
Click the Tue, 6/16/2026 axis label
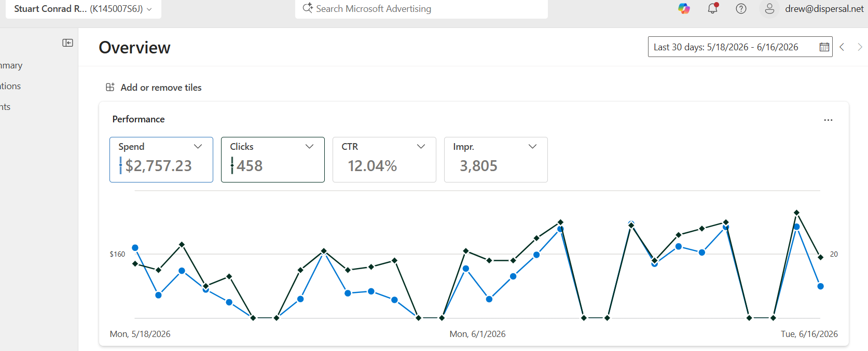click(809, 334)
